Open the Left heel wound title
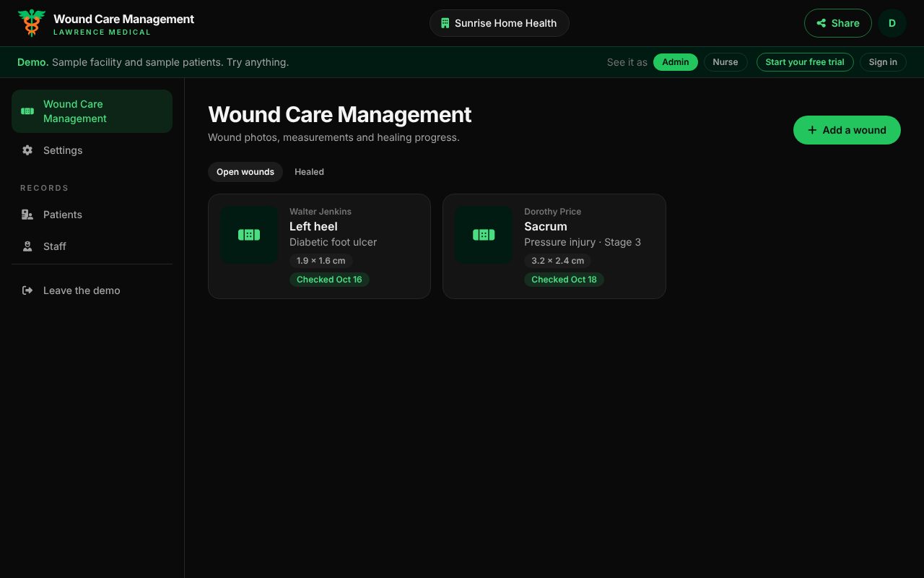924x578 pixels. (x=313, y=226)
